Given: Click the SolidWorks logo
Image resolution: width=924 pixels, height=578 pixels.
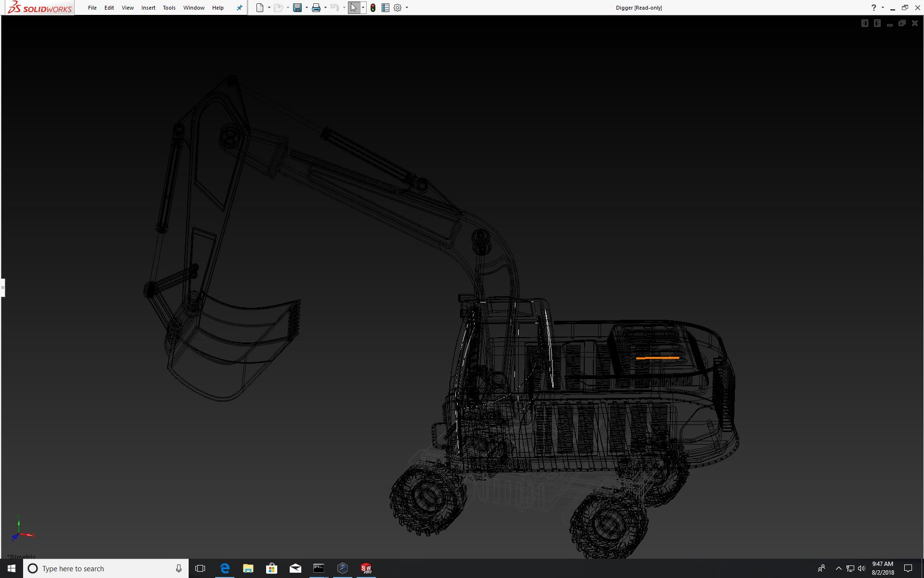Looking at the screenshot, I should 39,8.
